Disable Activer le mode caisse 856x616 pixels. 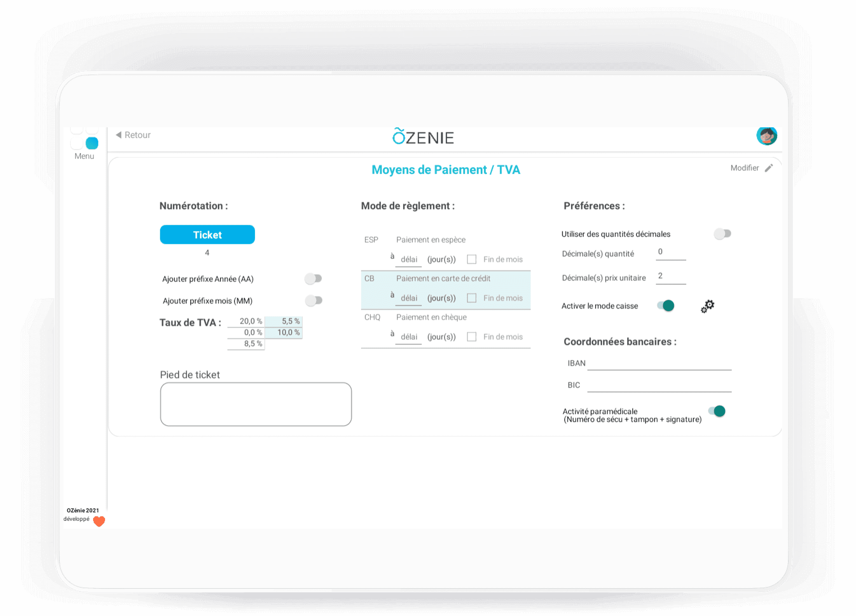point(666,306)
